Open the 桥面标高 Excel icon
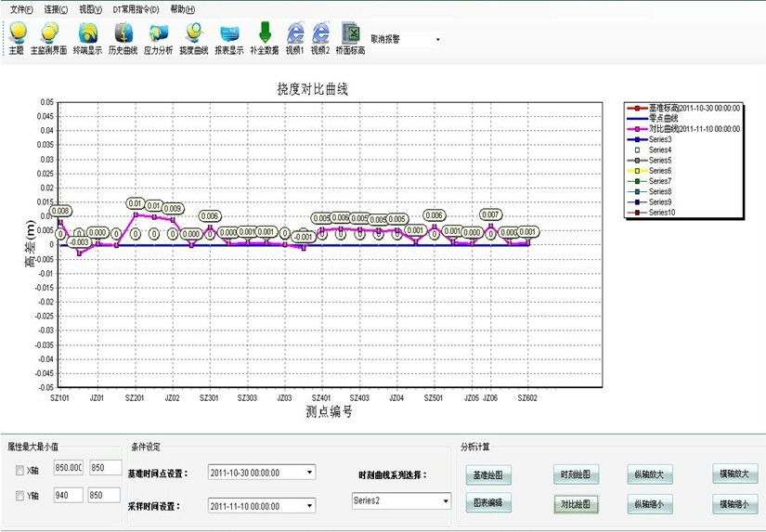 pos(350,33)
